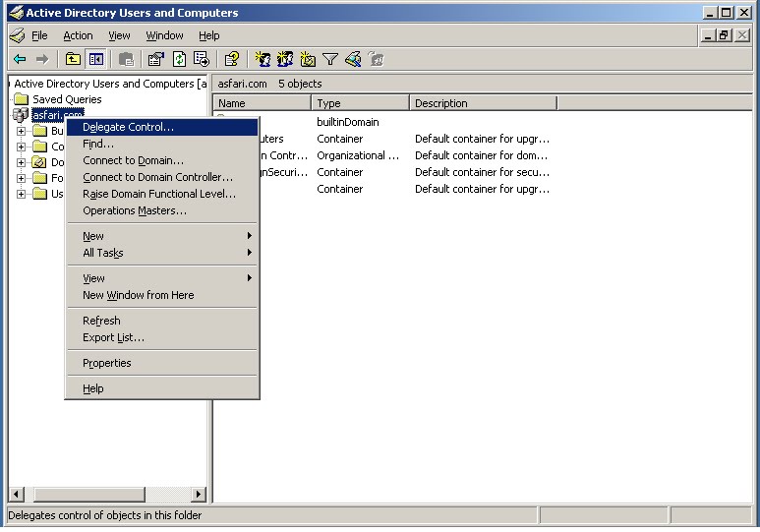Screen dimensions: 760x532
Task: Select tree root Active Directory Users and Computers
Action: 110,84
